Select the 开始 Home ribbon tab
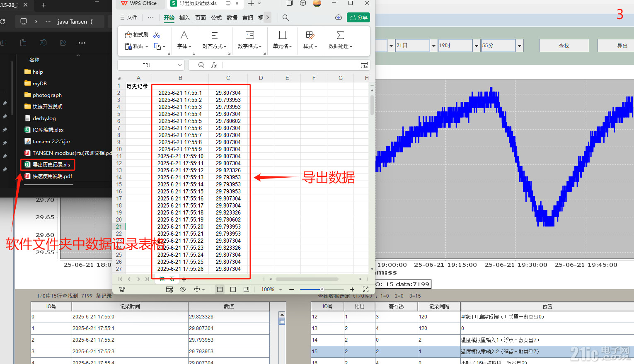The image size is (634, 364). (169, 18)
